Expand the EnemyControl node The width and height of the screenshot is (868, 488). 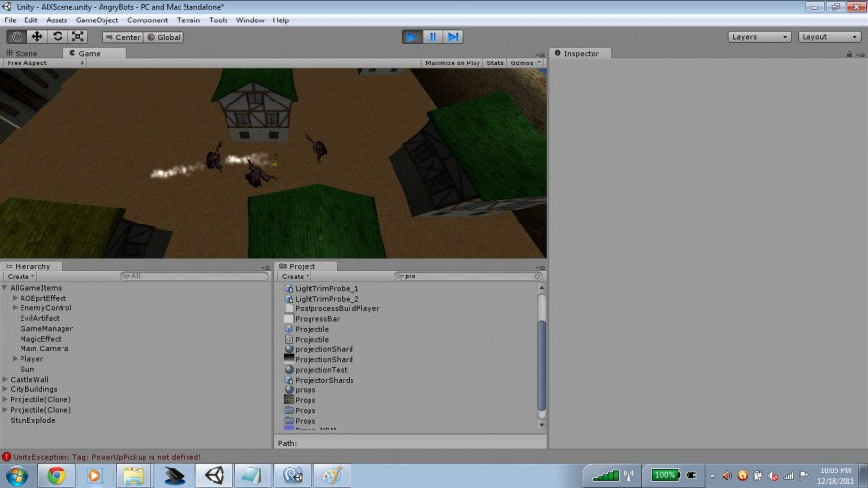tap(15, 308)
